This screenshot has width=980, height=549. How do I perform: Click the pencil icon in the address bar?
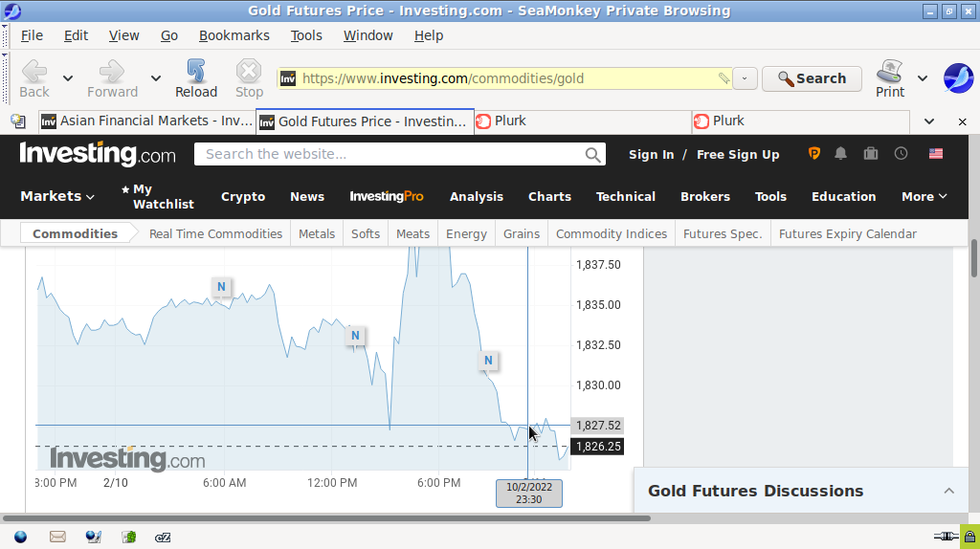coord(724,78)
